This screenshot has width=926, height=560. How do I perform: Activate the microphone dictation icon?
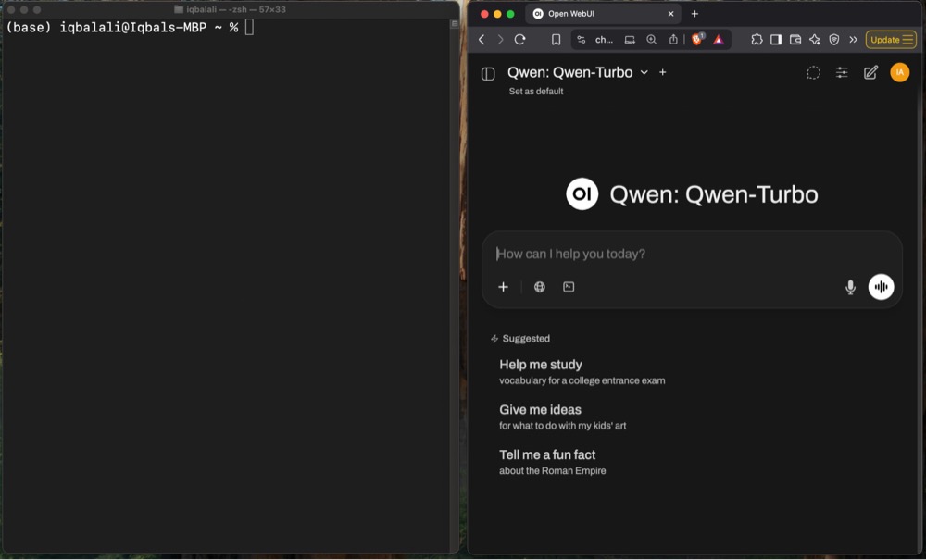coord(850,287)
